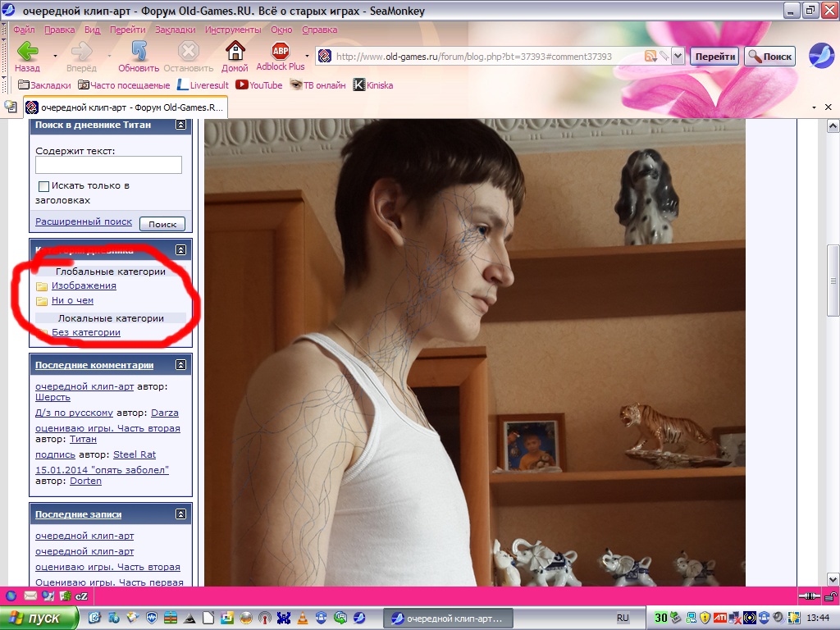Click the yellow security shield tray icon
Viewport: 840px width, 630px height.
[x=705, y=618]
